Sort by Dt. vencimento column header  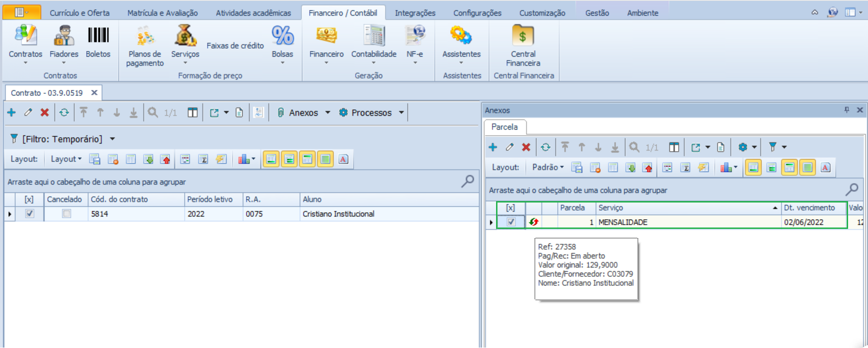814,208
